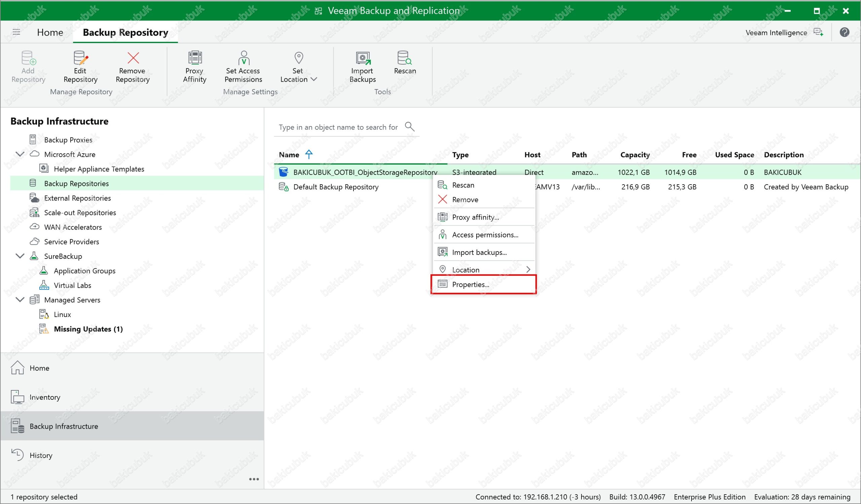
Task: Choose Properties... from context menu
Action: click(x=484, y=284)
